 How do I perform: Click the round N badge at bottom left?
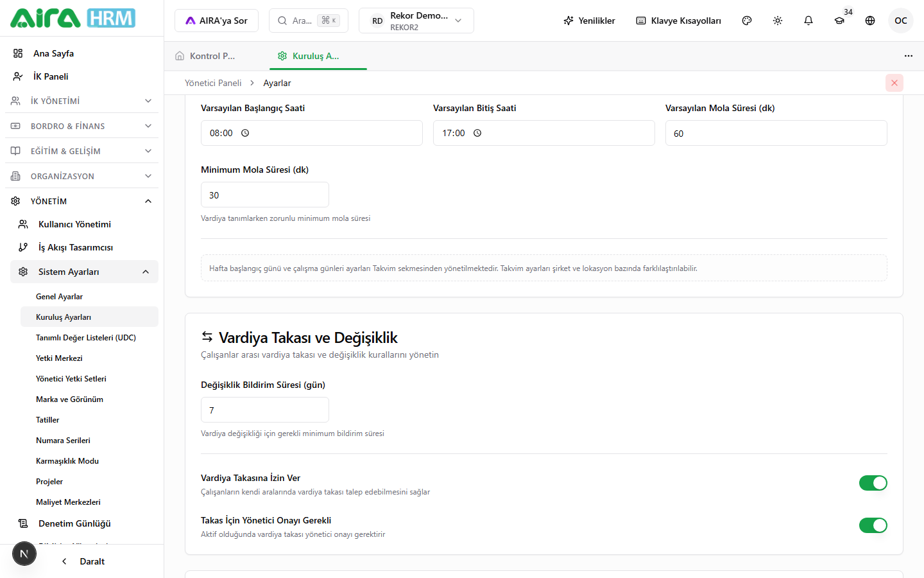[24, 554]
